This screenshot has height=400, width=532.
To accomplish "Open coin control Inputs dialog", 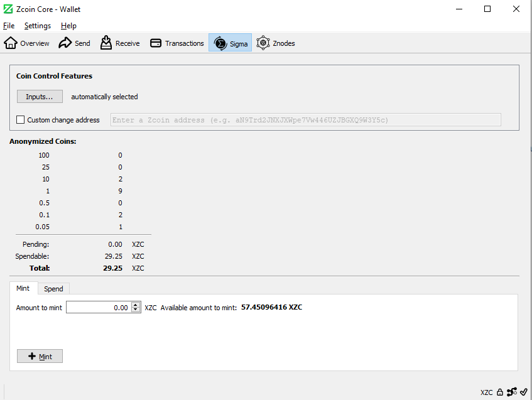I will pyautogui.click(x=40, y=97).
